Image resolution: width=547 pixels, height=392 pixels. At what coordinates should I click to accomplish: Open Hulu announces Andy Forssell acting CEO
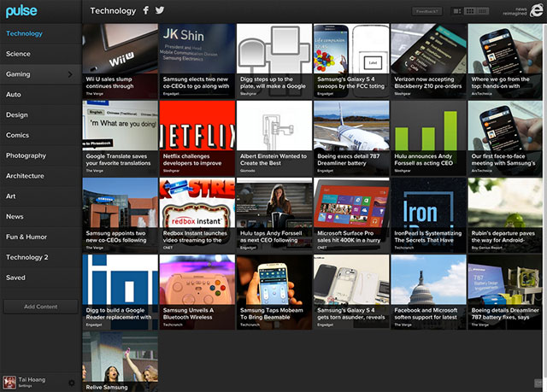[428, 138]
